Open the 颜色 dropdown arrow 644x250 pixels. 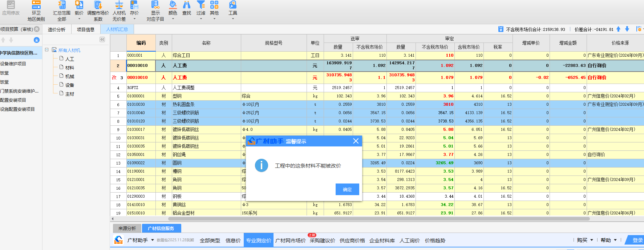[173, 19]
